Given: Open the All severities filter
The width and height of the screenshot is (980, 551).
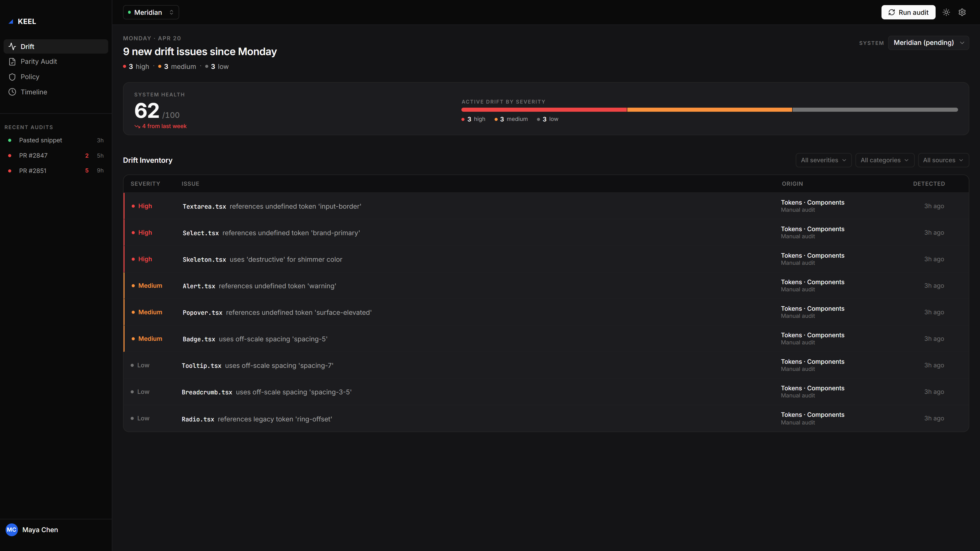Looking at the screenshot, I should (x=823, y=160).
